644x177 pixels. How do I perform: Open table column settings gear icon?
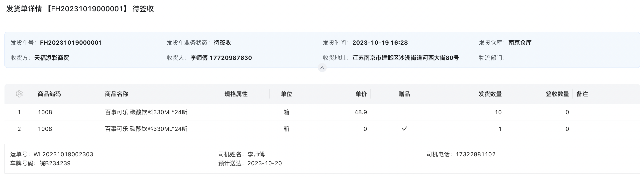(x=19, y=94)
